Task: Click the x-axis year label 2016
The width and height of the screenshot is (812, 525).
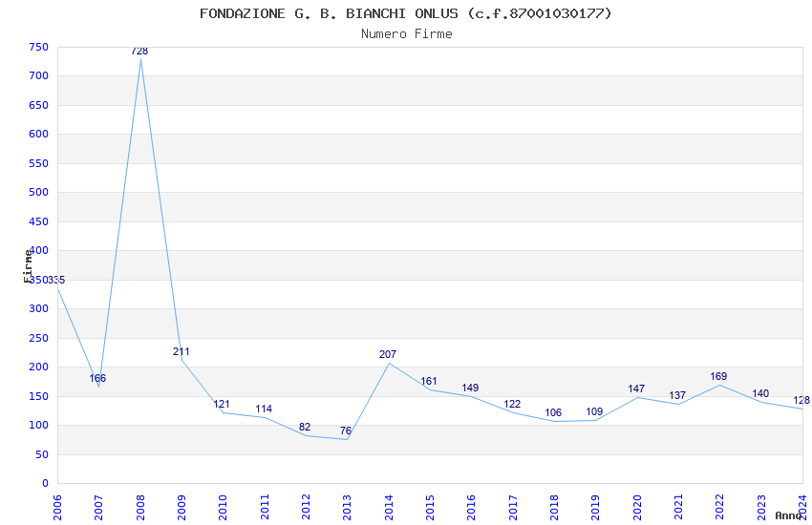Action: 471,507
